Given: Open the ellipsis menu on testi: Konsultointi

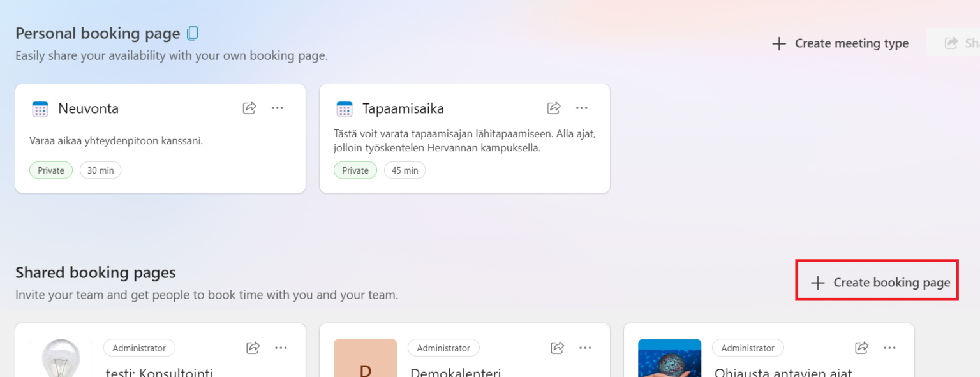Looking at the screenshot, I should pos(281,348).
